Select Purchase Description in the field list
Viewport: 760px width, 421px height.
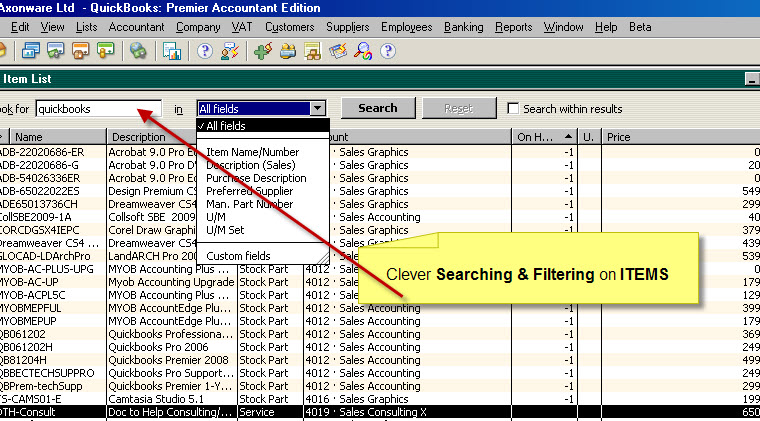click(256, 178)
